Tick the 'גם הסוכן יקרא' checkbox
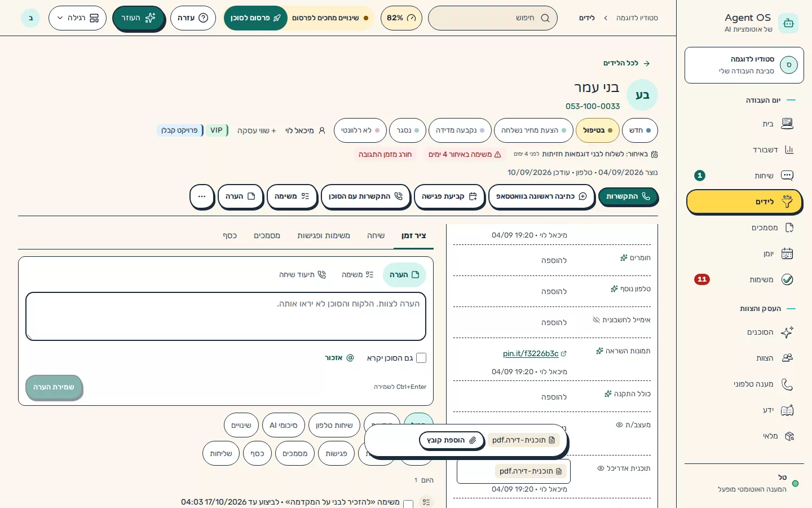Image resolution: width=812 pixels, height=508 pixels. click(421, 358)
